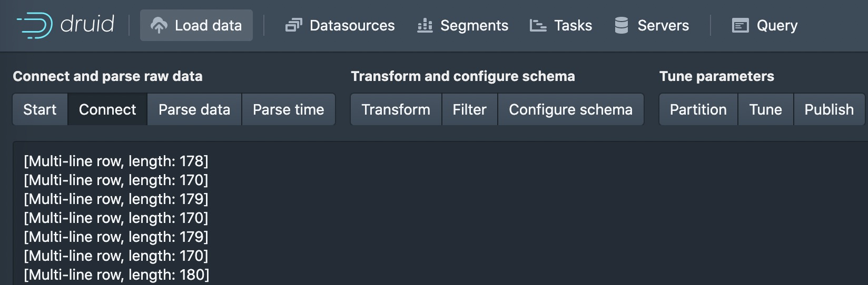Go to the Segments page
Screen dimensions: 868x285
coord(474,25)
